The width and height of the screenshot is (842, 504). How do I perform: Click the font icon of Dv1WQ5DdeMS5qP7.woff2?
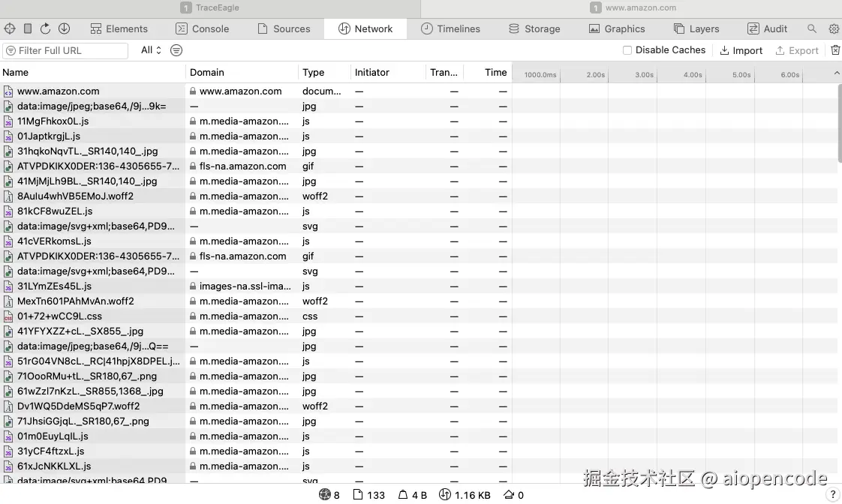[x=8, y=406]
